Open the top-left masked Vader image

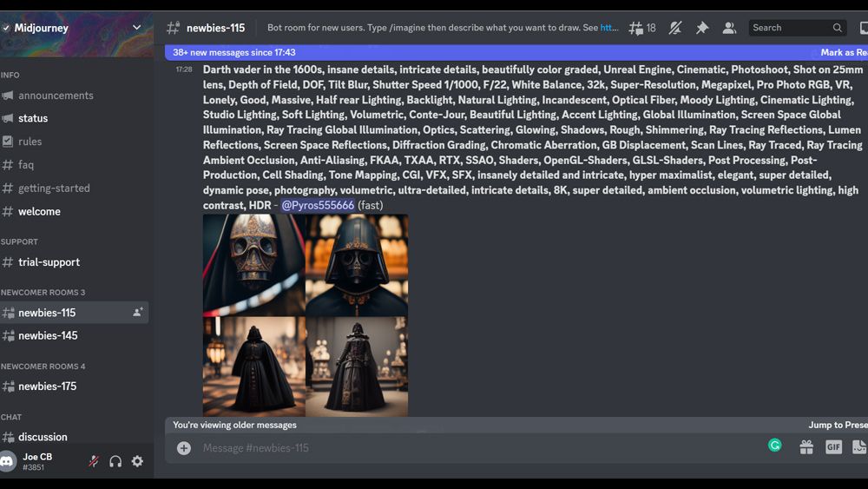(x=253, y=265)
